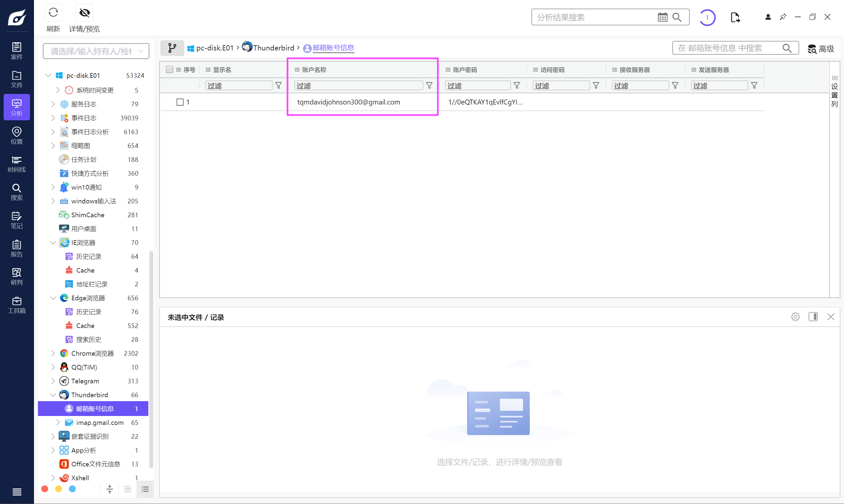This screenshot has width=844, height=504.
Task: Click the calendar icon in 分析结果搜索 box
Action: coord(662,17)
